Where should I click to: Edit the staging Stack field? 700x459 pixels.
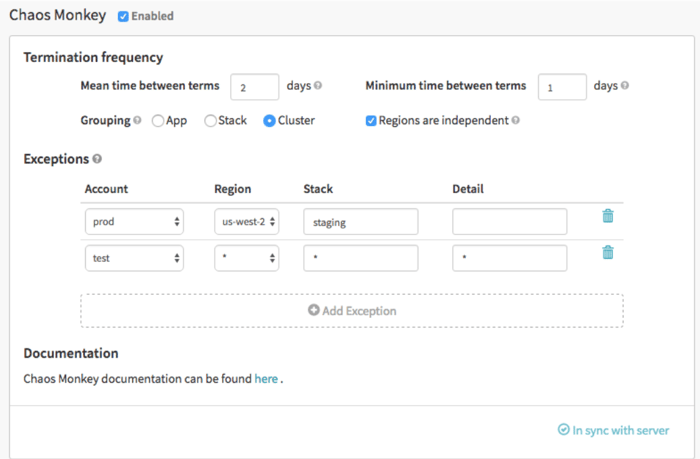(x=361, y=221)
